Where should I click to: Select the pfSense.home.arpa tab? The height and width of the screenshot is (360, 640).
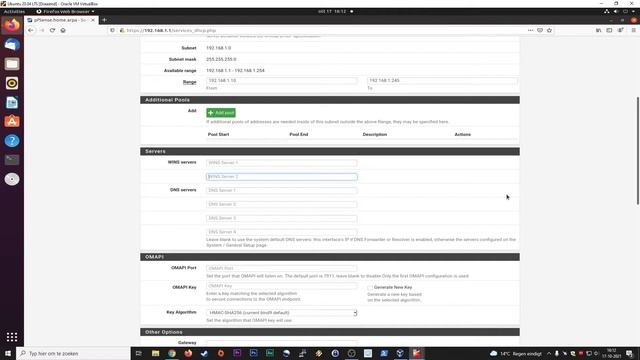pyautogui.click(x=60, y=20)
